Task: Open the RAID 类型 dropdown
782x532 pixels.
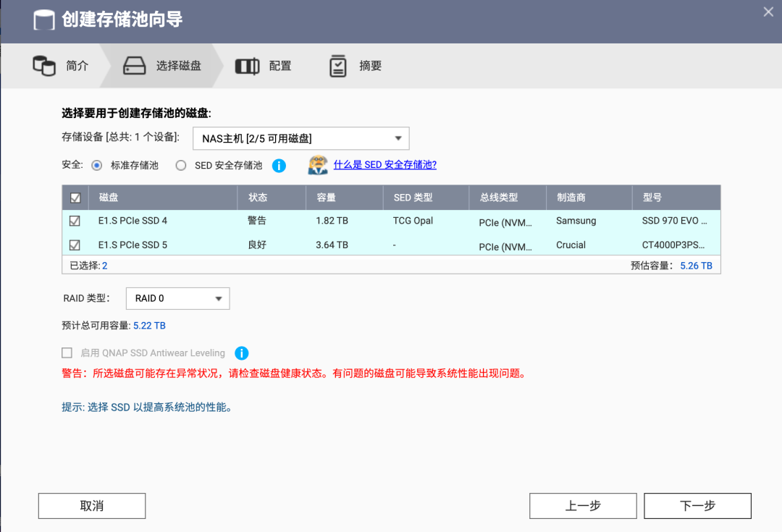Action: (x=177, y=298)
